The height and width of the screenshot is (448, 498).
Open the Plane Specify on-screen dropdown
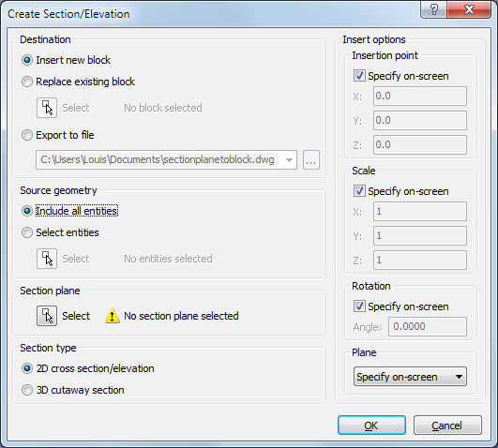[x=410, y=377]
